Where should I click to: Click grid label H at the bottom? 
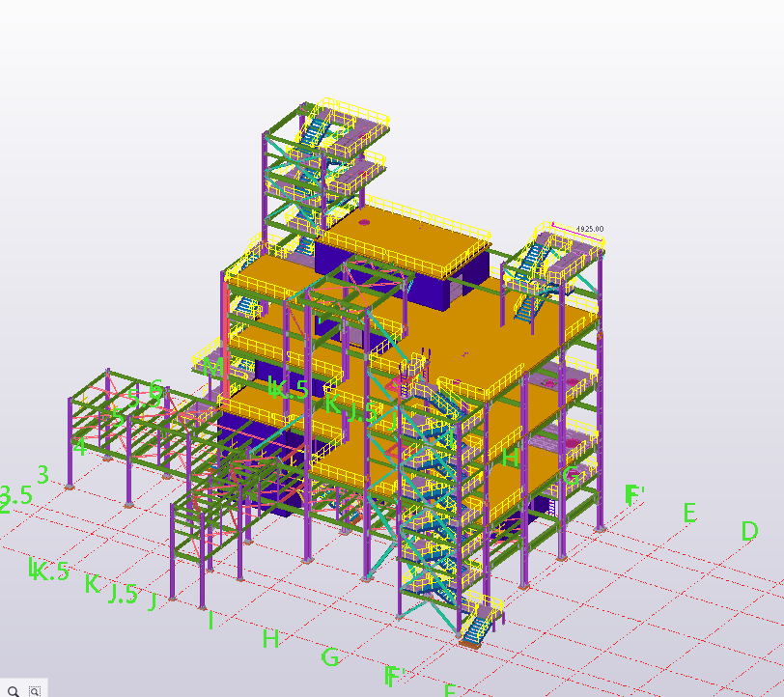(x=271, y=638)
